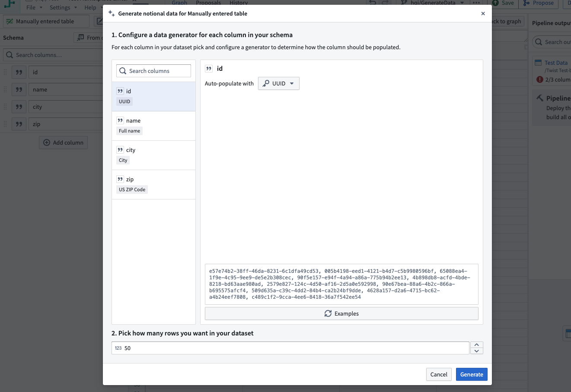Click the From button in Schema header

pyautogui.click(x=89, y=38)
